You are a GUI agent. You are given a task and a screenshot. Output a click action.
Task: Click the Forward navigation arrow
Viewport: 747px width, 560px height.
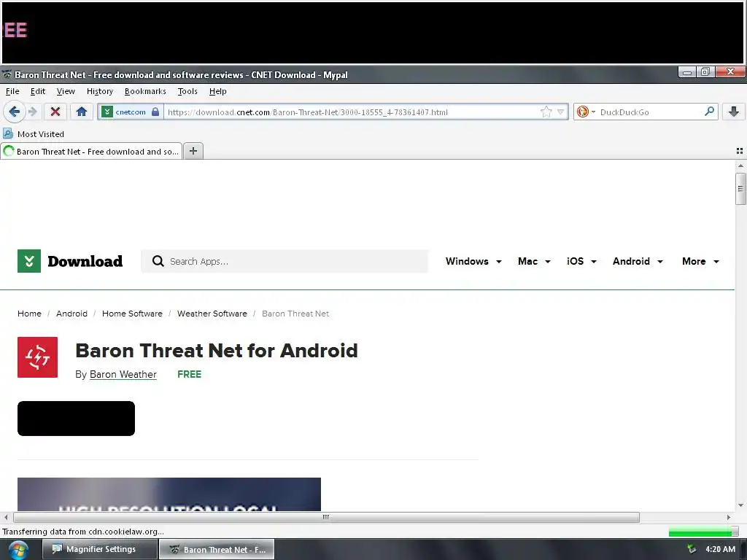[x=32, y=112]
